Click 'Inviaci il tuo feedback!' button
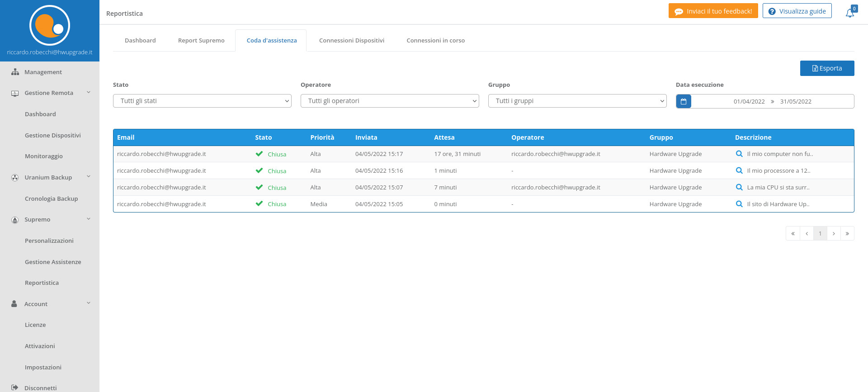868x392 pixels. click(x=713, y=11)
